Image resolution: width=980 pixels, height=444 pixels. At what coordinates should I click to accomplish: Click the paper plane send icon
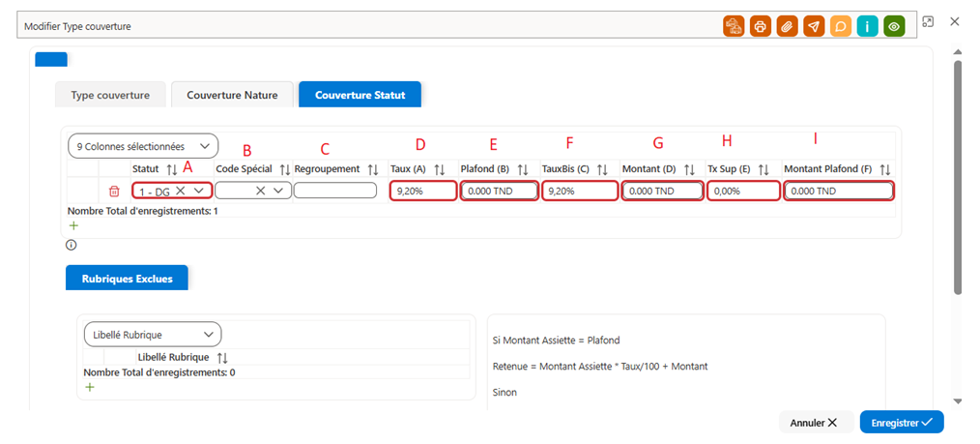pyautogui.click(x=814, y=27)
